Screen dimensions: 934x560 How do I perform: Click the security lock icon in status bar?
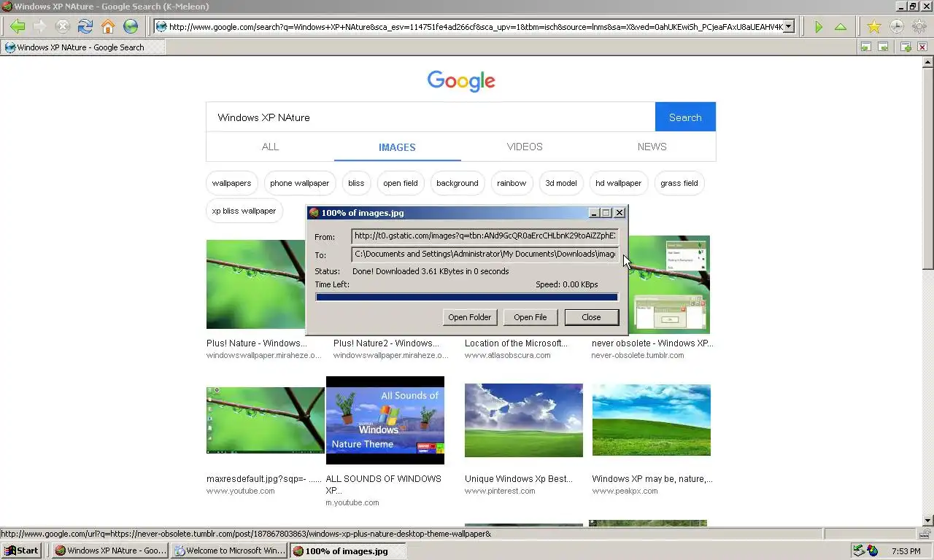point(925,534)
